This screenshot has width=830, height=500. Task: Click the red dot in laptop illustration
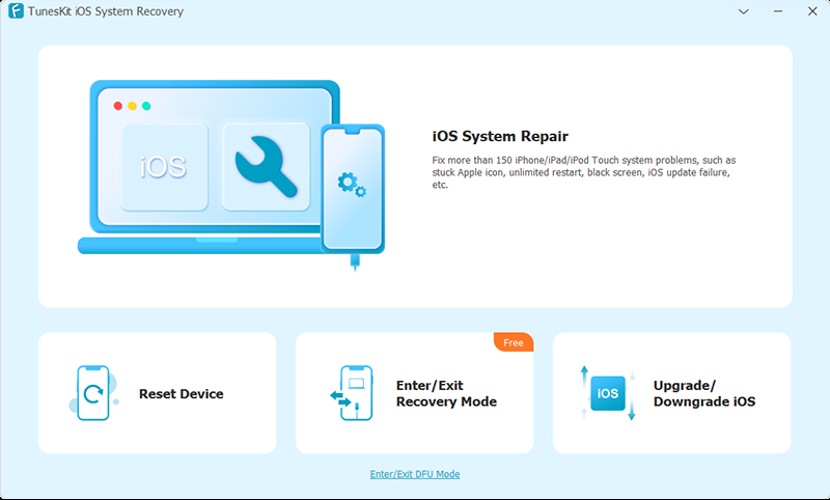tap(118, 105)
